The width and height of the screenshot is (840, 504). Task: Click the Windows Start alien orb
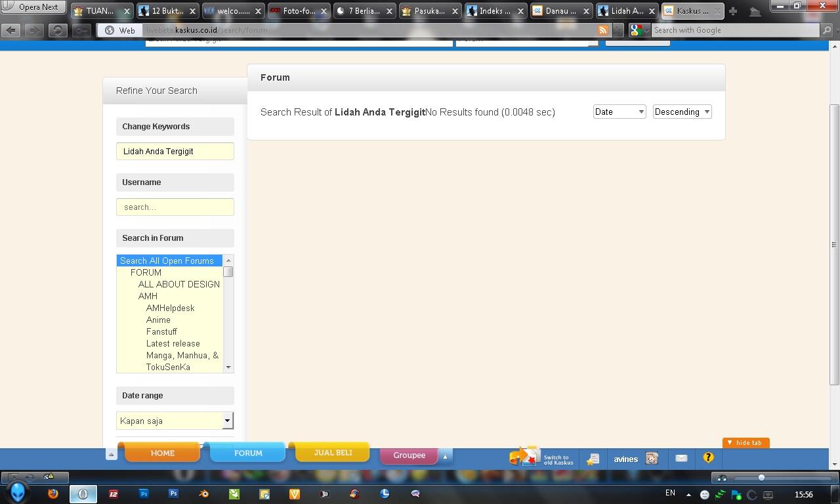point(17,493)
